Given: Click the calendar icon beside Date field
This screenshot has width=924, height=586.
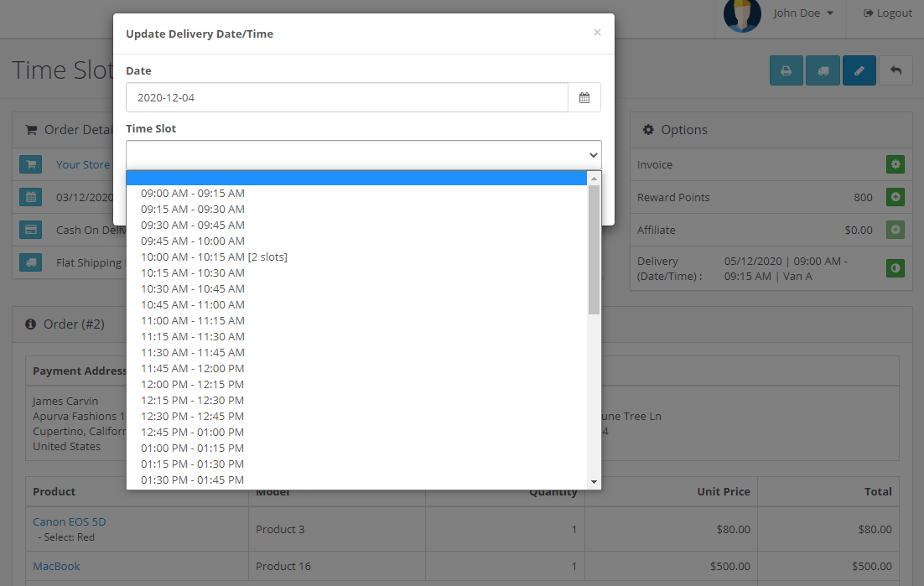Looking at the screenshot, I should 584,98.
